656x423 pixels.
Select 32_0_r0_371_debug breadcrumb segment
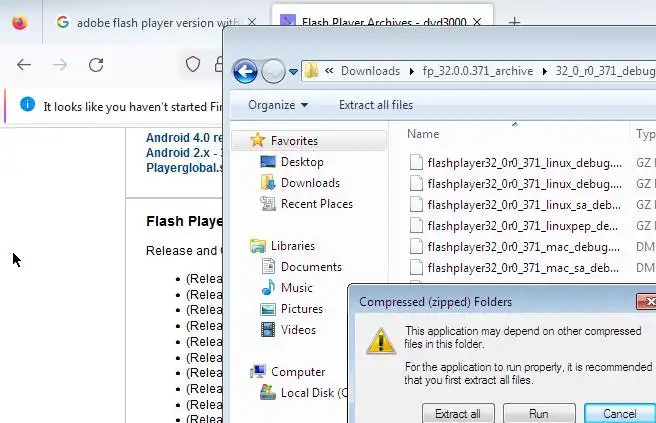(x=605, y=71)
